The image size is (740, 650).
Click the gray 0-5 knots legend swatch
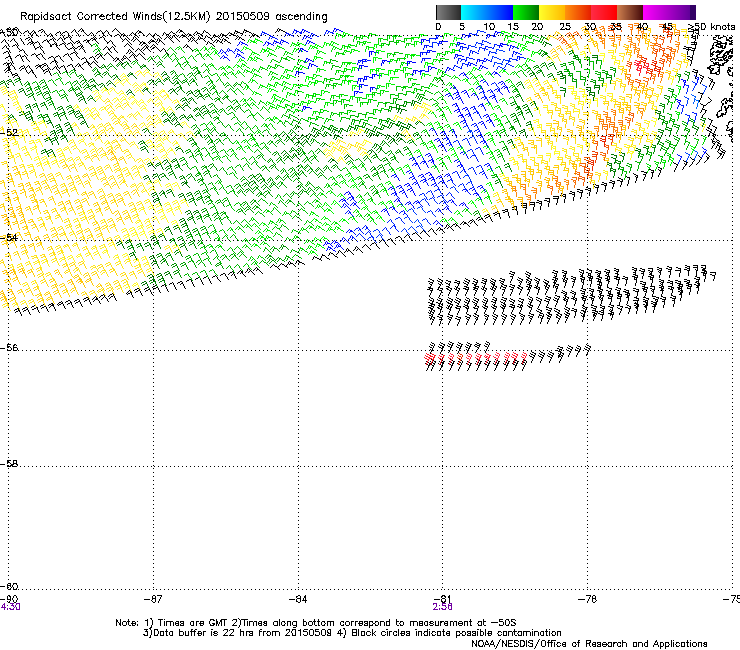(x=448, y=12)
